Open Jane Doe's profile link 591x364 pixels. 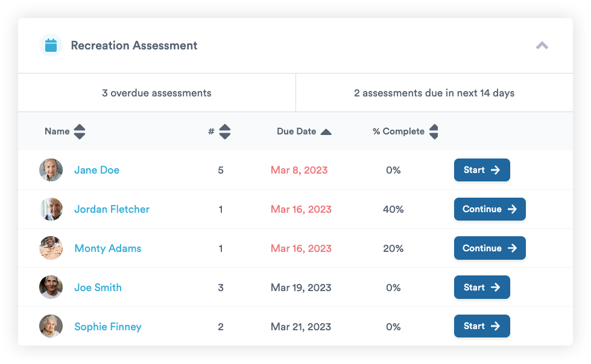(96, 170)
